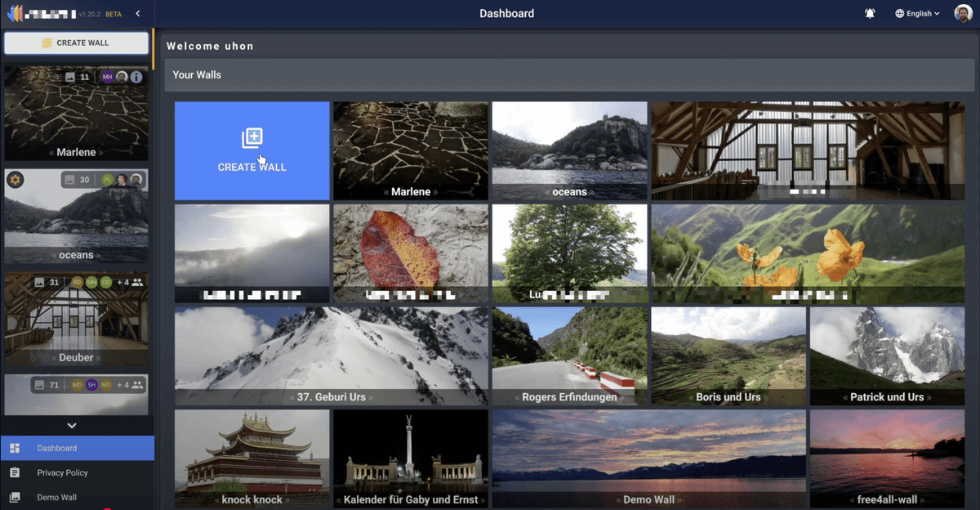Click the CREATE WALL button in sidebar
This screenshot has height=510, width=980.
76,42
